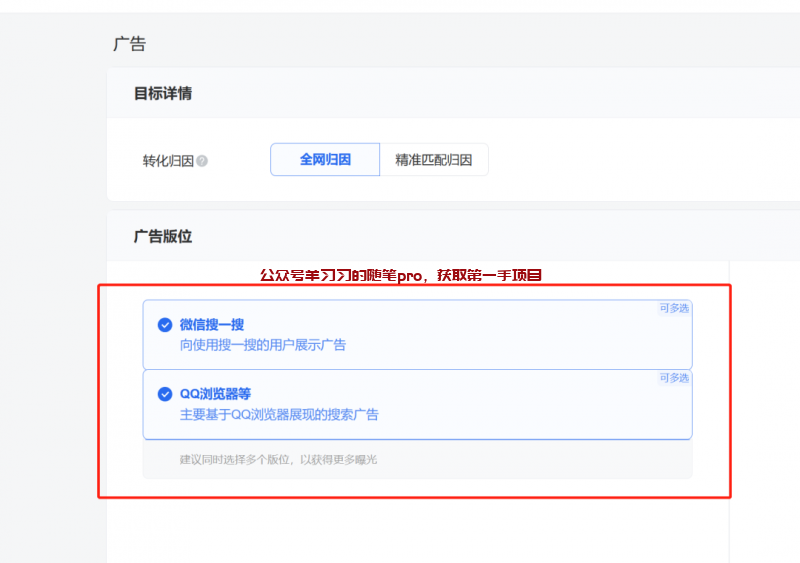The width and height of the screenshot is (800, 563).
Task: Click the 目标详情 section header
Action: click(163, 93)
